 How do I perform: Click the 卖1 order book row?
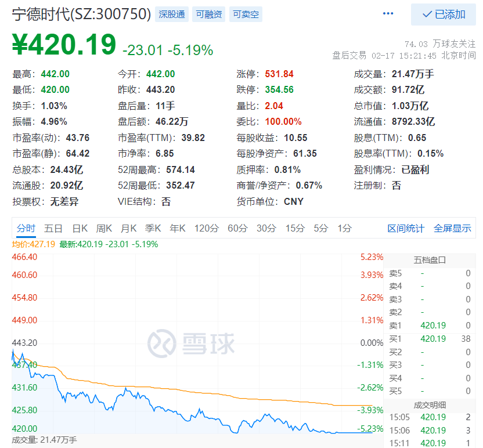click(x=430, y=326)
